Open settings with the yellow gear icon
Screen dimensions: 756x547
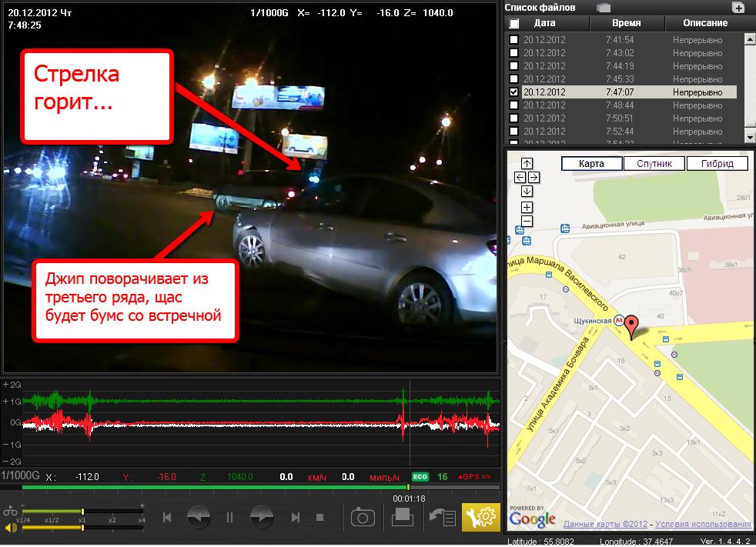point(481,517)
